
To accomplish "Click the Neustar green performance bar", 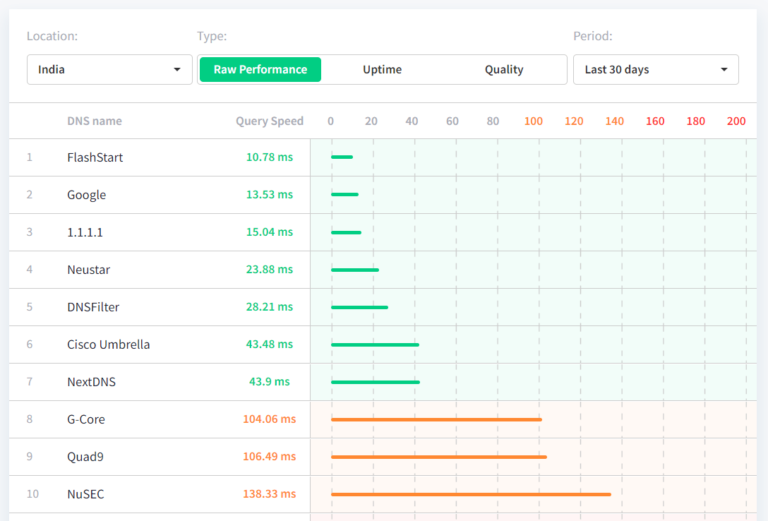I will 355,270.
